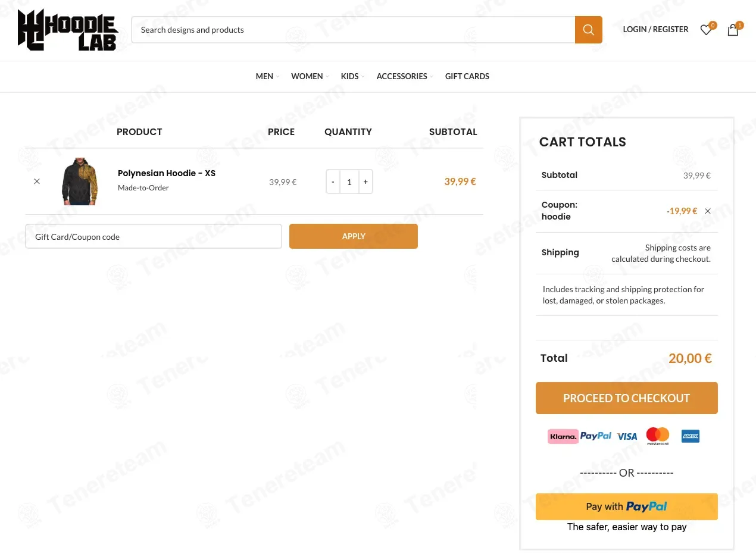Viewport: 756px width, 554px height.
Task: Open the Gift Cards page
Action: pos(467,76)
